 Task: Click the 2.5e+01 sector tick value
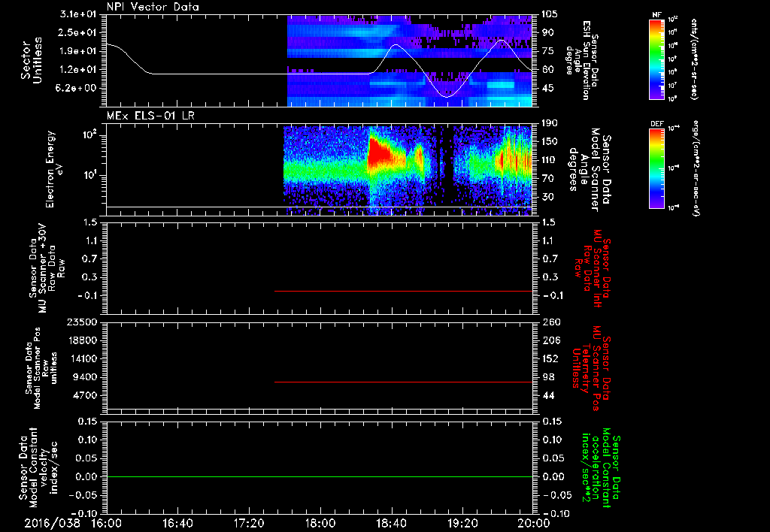pos(76,32)
